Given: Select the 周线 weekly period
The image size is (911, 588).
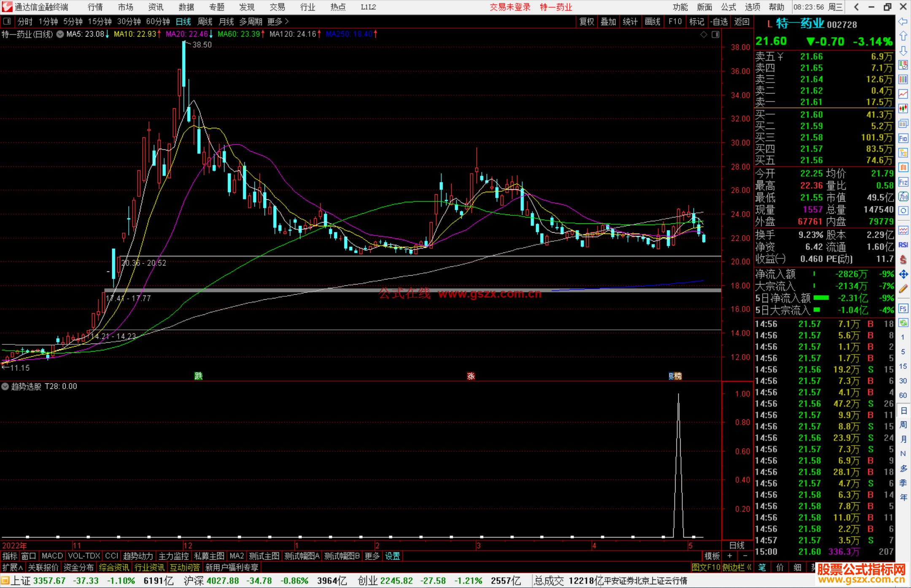Looking at the screenshot, I should (205, 21).
